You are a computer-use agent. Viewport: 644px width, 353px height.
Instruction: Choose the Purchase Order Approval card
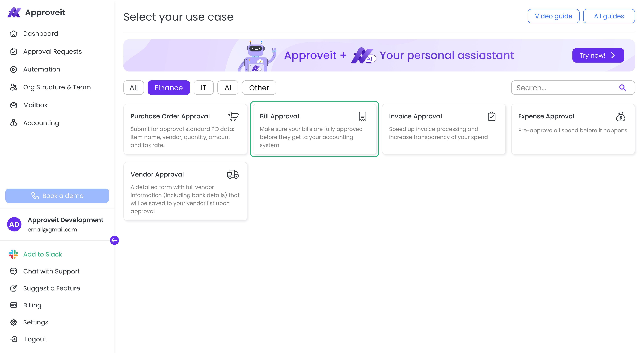(185, 129)
